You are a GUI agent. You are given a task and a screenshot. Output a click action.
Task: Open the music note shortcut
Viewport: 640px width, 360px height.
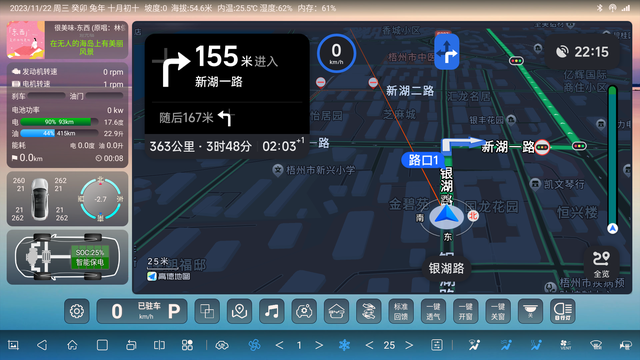pyautogui.click(x=271, y=311)
